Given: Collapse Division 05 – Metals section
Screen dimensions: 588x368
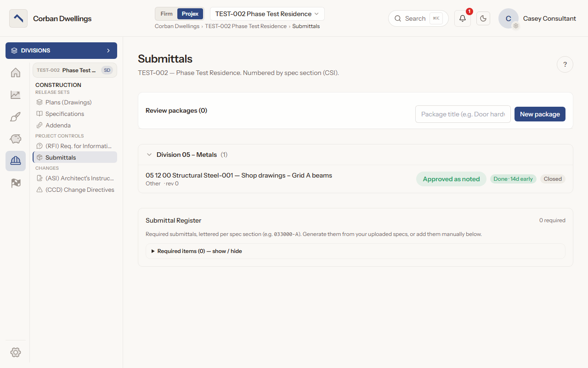Looking at the screenshot, I should pyautogui.click(x=149, y=155).
